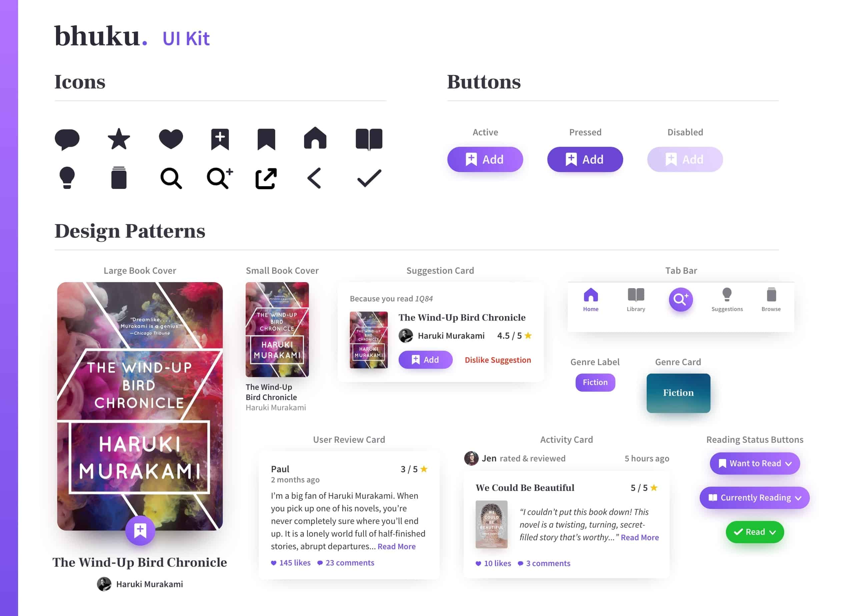The image size is (867, 616).
Task: Click the star rating icon
Action: click(x=119, y=139)
